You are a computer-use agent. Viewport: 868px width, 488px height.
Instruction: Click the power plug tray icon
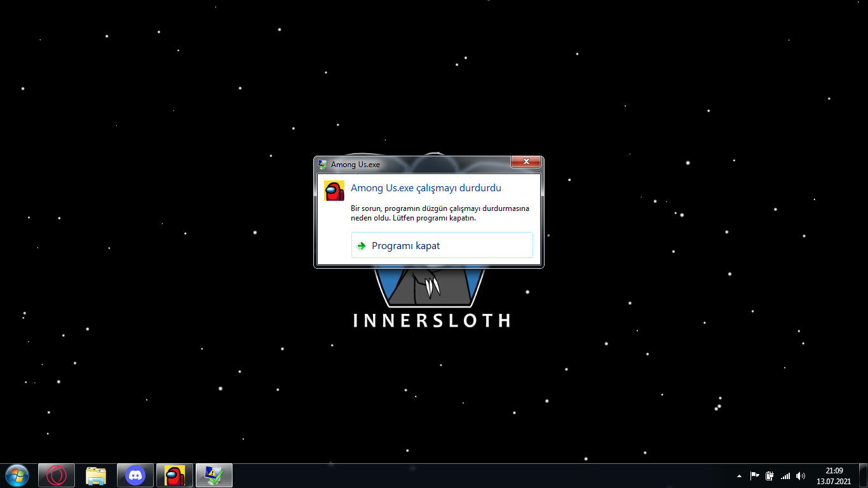click(x=770, y=475)
